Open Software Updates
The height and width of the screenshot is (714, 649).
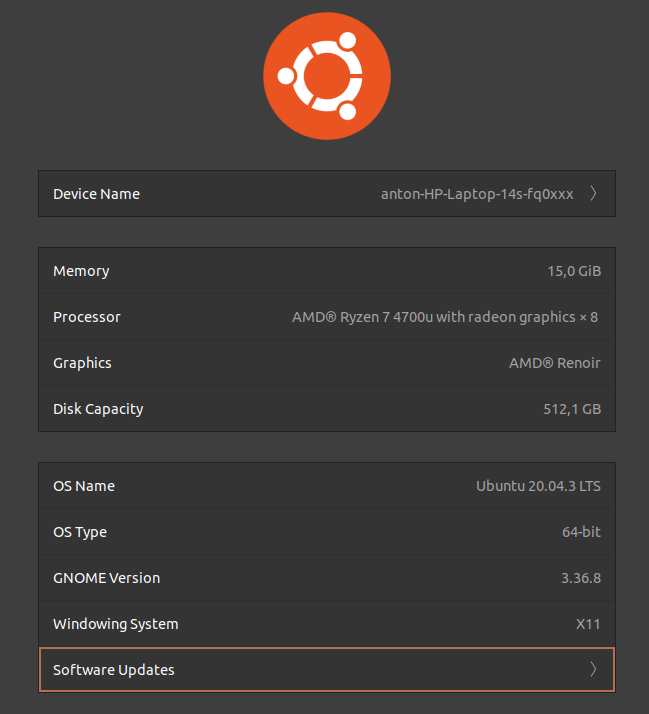[327, 669]
